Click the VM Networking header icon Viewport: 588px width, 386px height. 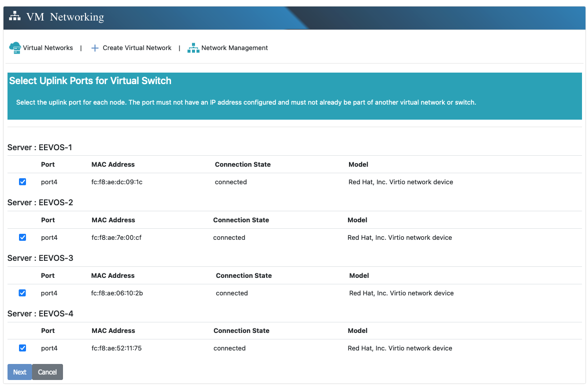click(15, 17)
